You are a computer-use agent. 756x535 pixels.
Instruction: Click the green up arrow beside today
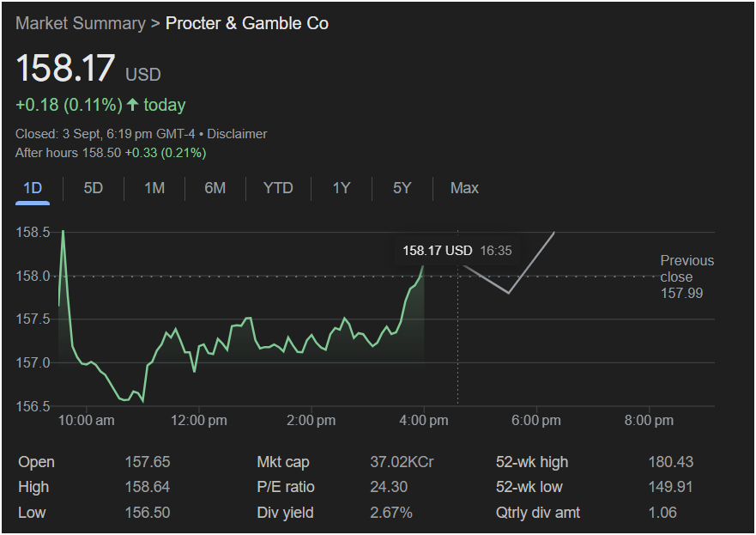[133, 104]
